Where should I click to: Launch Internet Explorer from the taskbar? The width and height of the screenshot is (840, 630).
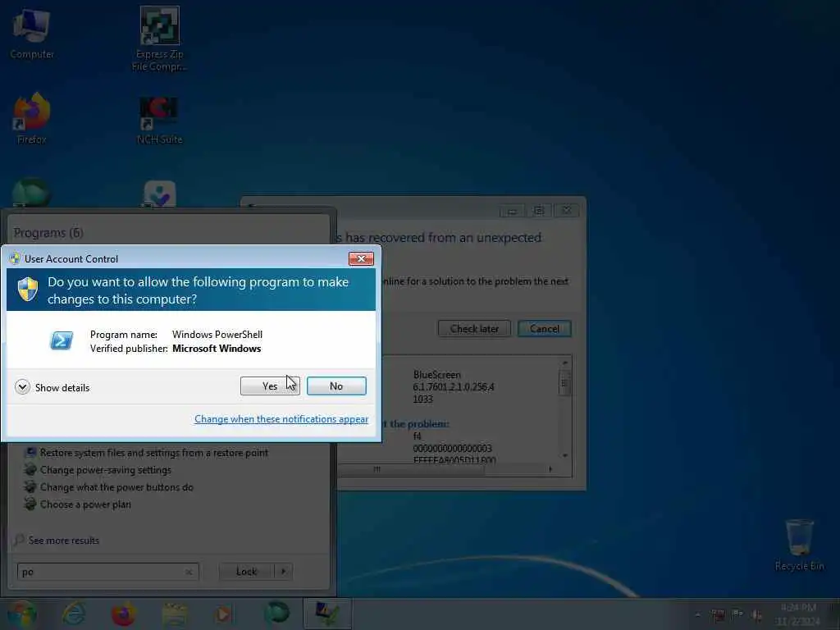click(x=73, y=614)
